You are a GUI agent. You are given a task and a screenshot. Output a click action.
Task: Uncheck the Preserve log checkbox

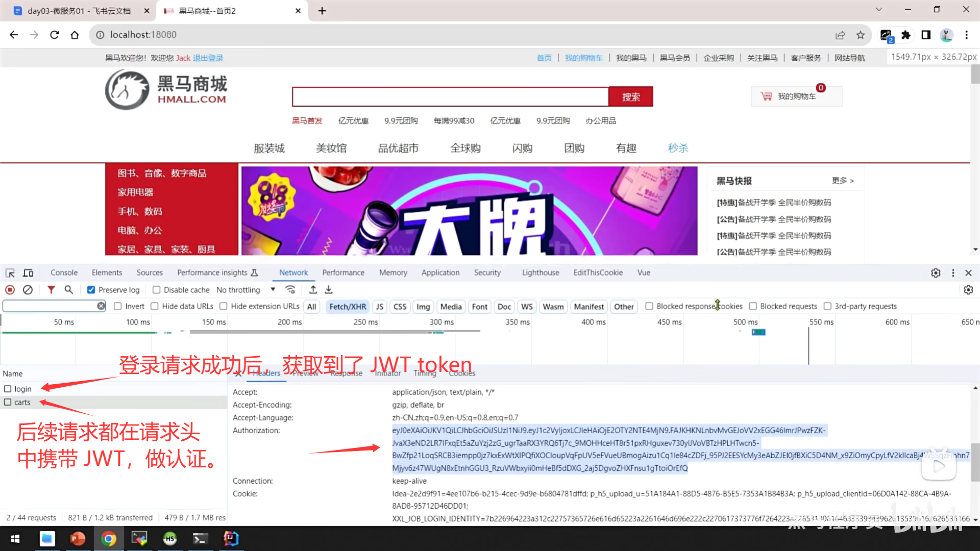pyautogui.click(x=91, y=289)
